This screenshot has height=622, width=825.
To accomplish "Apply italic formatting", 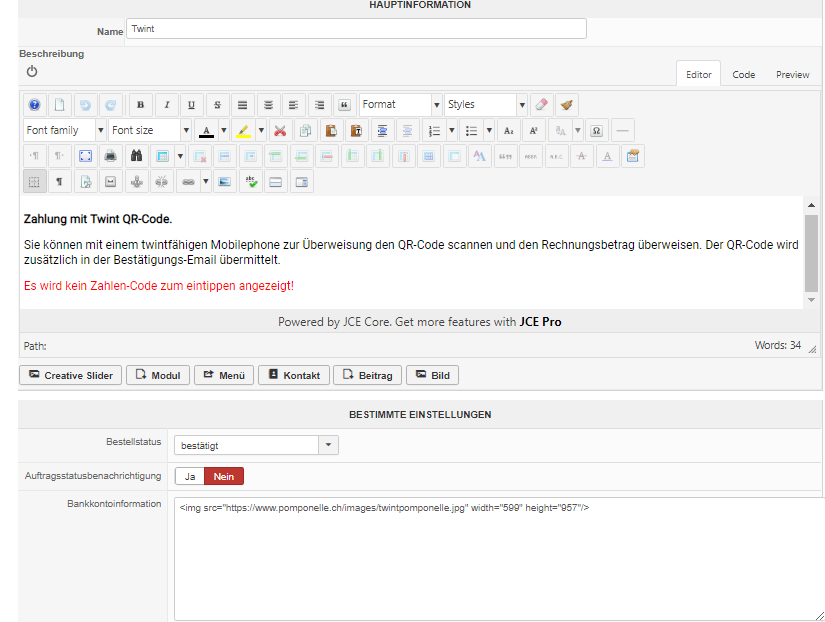I will point(166,105).
